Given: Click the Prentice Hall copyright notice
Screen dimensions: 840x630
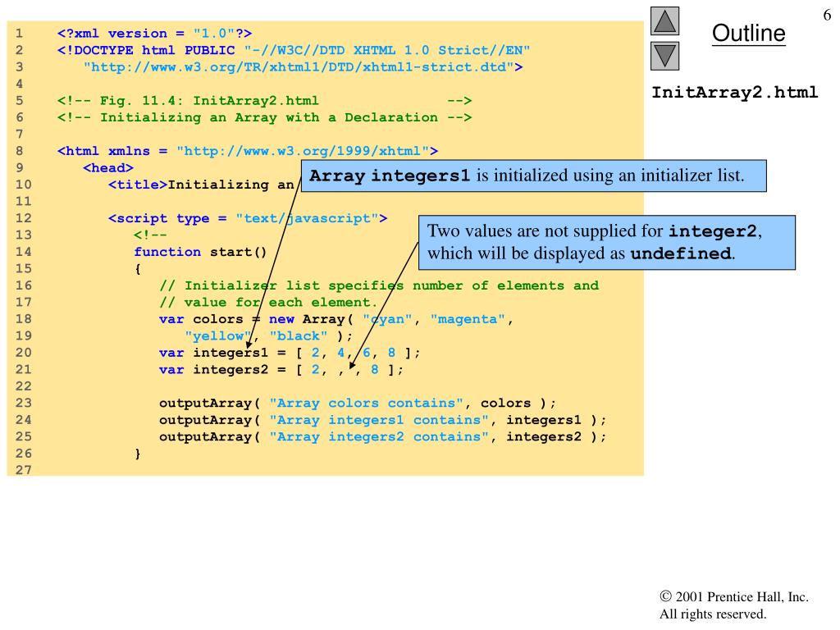Looking at the screenshot, I should click(x=734, y=605).
